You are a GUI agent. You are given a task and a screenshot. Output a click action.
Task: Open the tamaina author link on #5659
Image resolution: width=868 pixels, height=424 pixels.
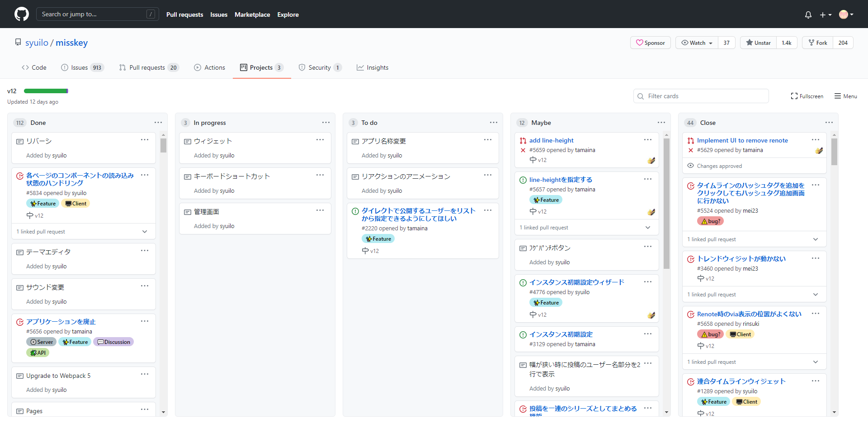(x=585, y=150)
